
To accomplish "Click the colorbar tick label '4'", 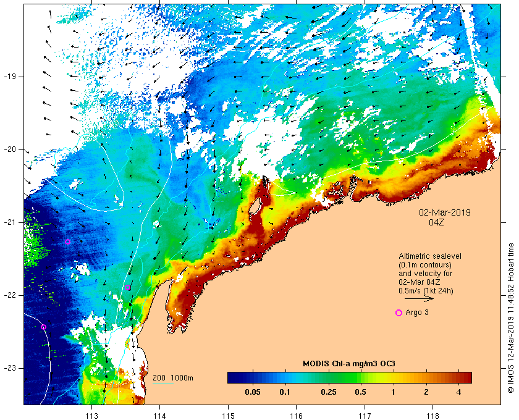I will (x=458, y=392).
